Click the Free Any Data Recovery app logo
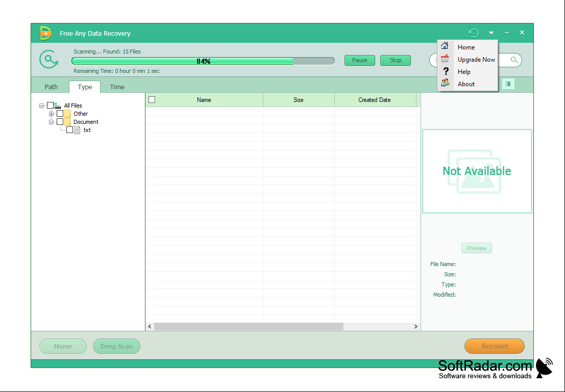Viewport: 565px width, 392px height. pyautogui.click(x=46, y=33)
